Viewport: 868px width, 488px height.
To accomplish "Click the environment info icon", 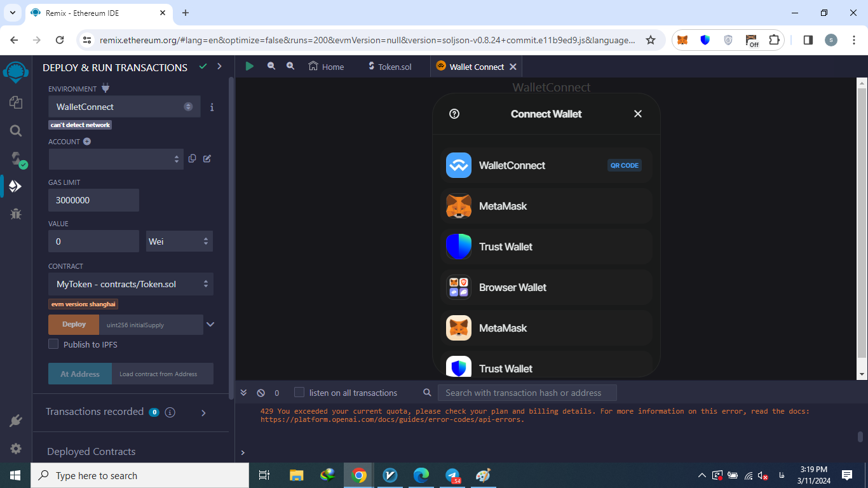I will click(x=212, y=107).
